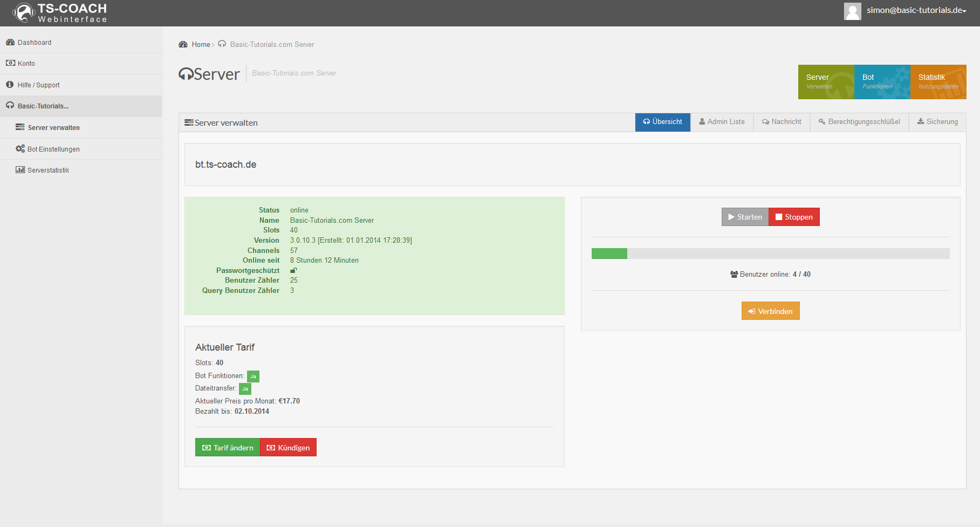Click the Dashboard palette icon in sidebar
Image resolution: width=980 pixels, height=527 pixels.
tap(10, 42)
